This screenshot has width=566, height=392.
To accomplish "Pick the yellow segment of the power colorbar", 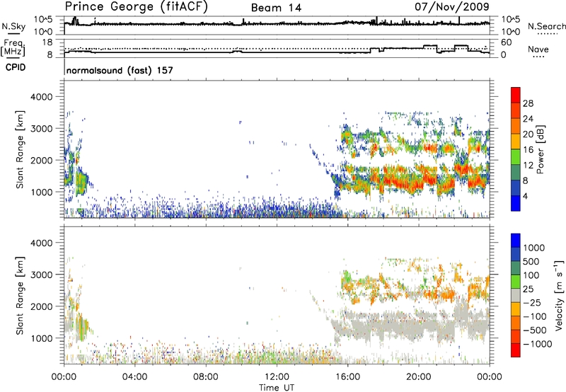I will [516, 141].
